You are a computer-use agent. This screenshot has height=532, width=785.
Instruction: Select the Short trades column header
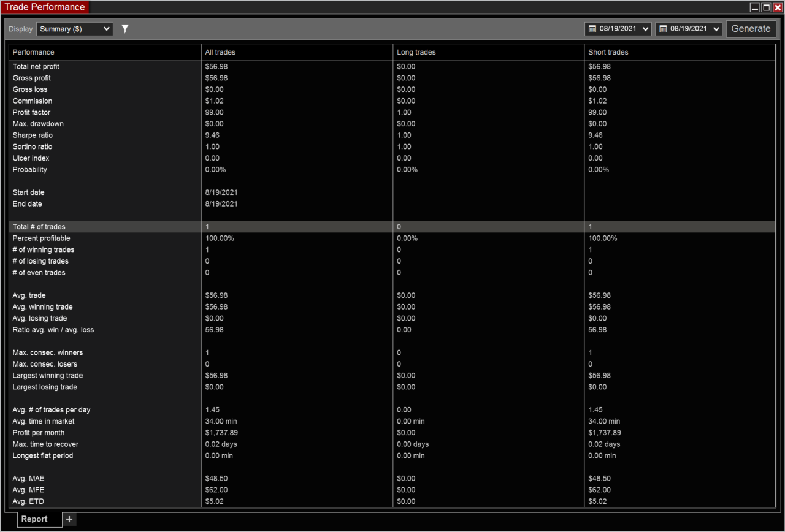[x=608, y=52]
